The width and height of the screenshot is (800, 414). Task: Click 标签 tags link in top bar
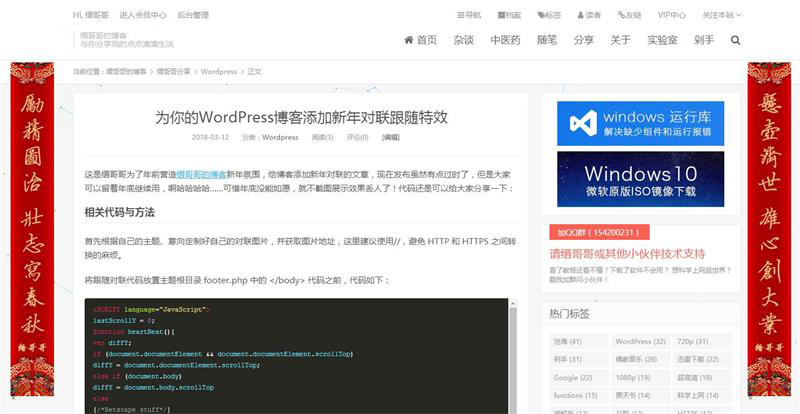549,15
